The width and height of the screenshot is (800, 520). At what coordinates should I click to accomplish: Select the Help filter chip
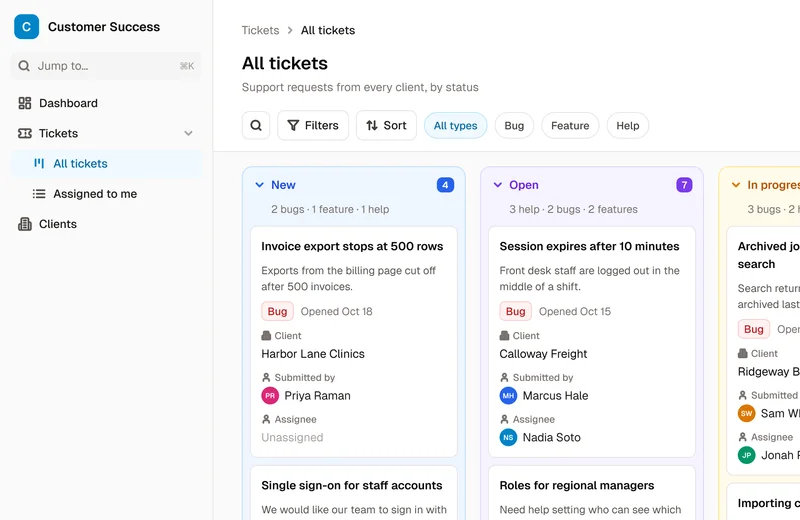[628, 126]
